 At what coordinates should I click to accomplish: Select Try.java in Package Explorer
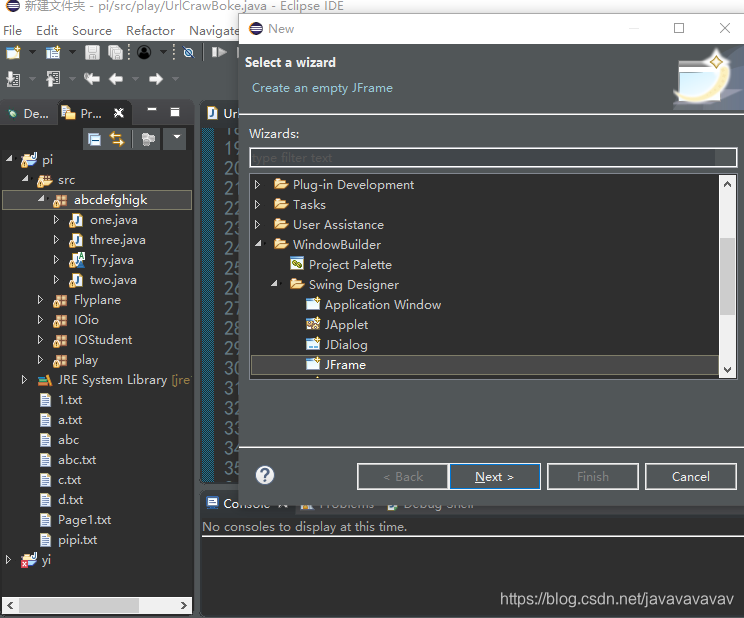pyautogui.click(x=112, y=260)
